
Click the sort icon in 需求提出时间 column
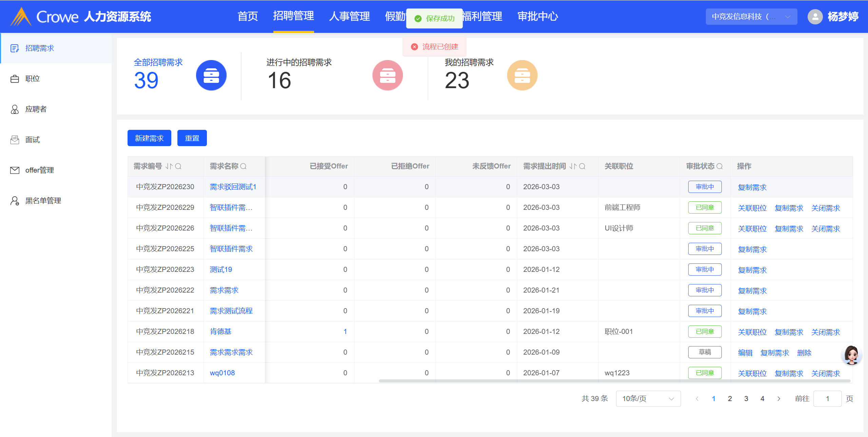click(x=573, y=166)
